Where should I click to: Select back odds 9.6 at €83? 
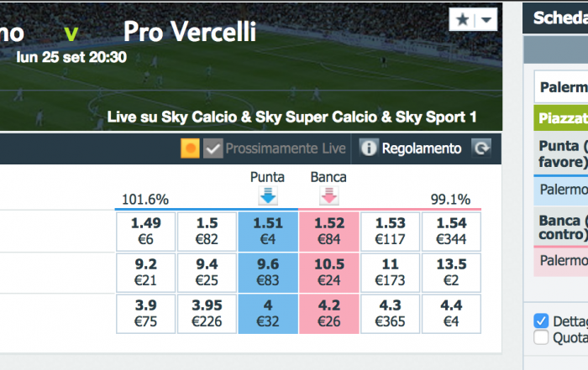pos(268,273)
